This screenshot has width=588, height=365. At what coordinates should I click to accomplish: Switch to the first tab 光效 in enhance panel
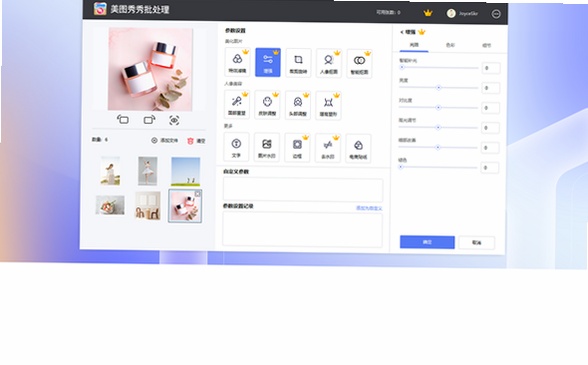[x=414, y=45]
